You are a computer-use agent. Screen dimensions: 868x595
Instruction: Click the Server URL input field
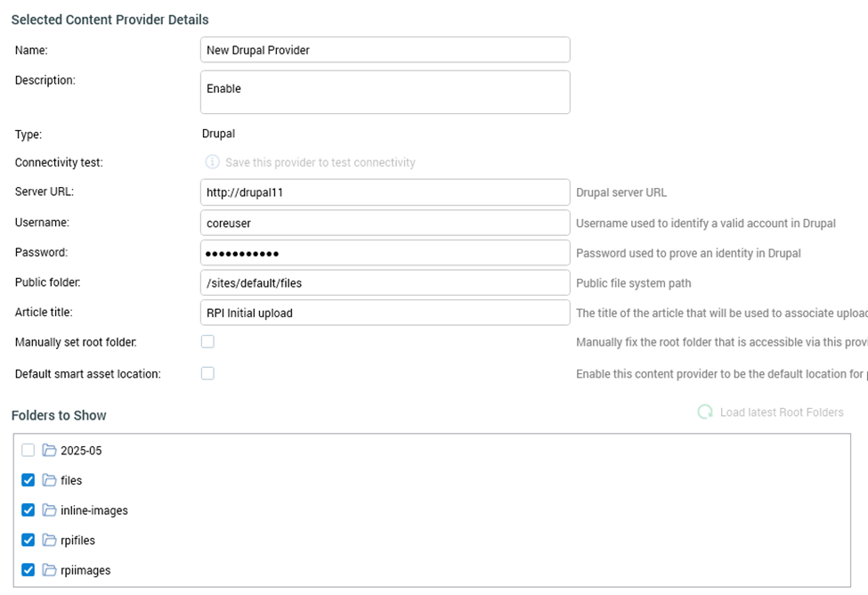[385, 192]
